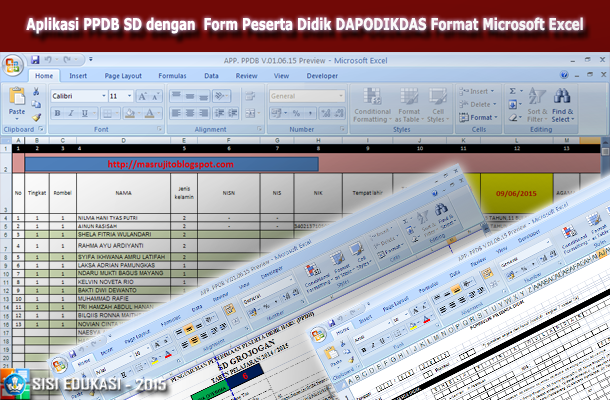
Task: Select the Format Painter brush in the upright window
Action: tap(36, 117)
